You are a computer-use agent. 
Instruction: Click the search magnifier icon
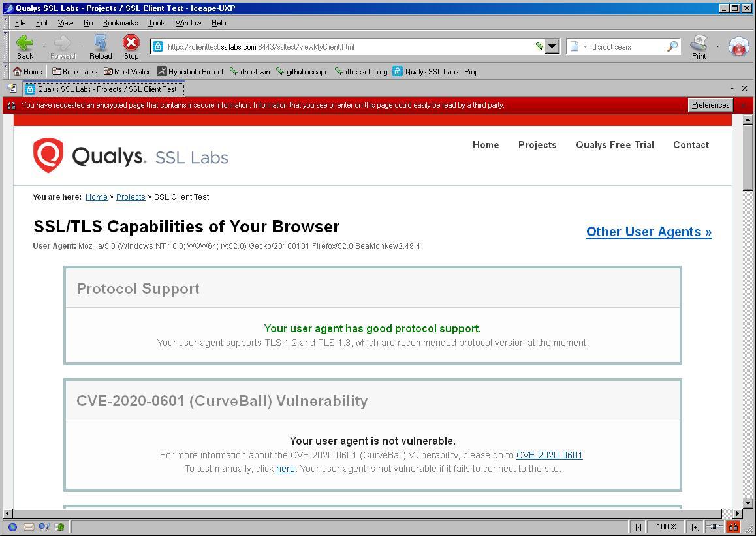point(672,47)
